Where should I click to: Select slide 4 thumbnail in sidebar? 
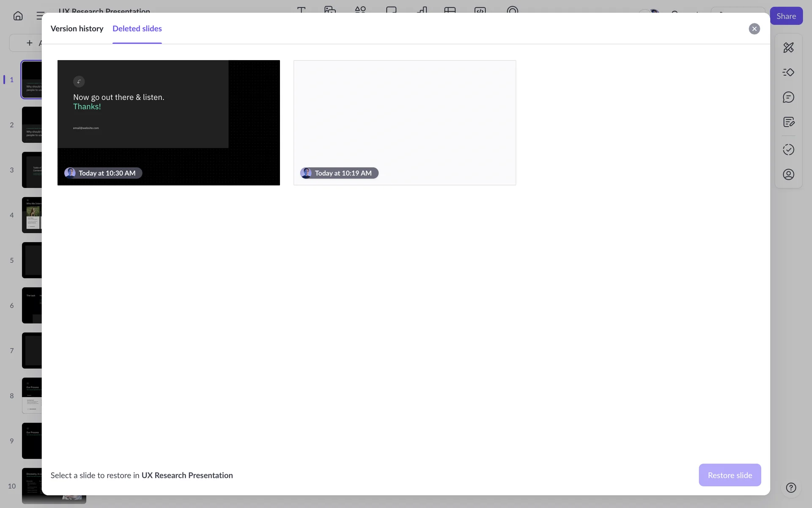32,215
